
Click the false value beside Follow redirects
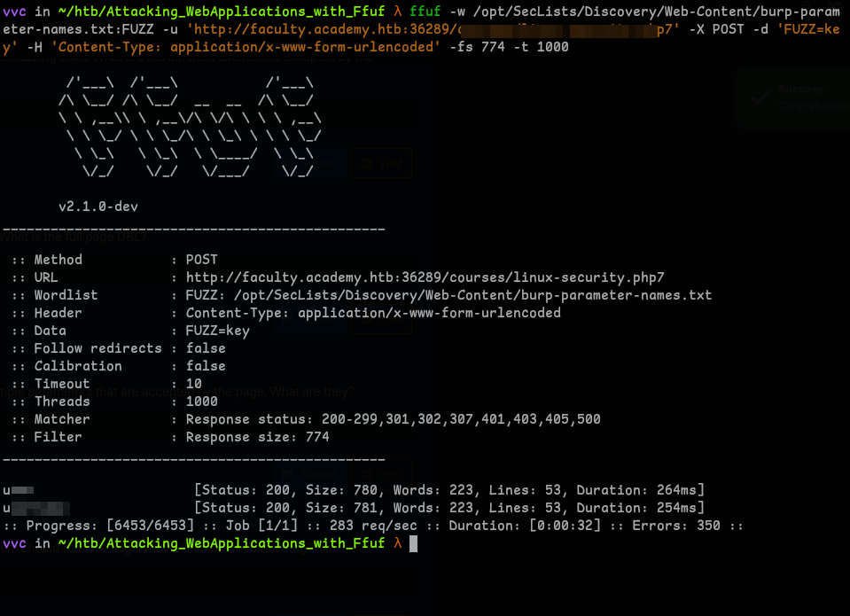click(x=205, y=348)
